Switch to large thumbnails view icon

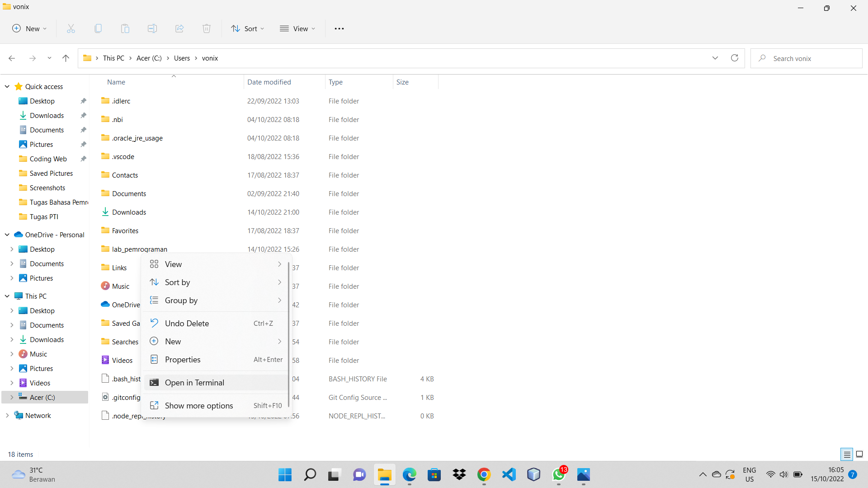click(x=859, y=454)
